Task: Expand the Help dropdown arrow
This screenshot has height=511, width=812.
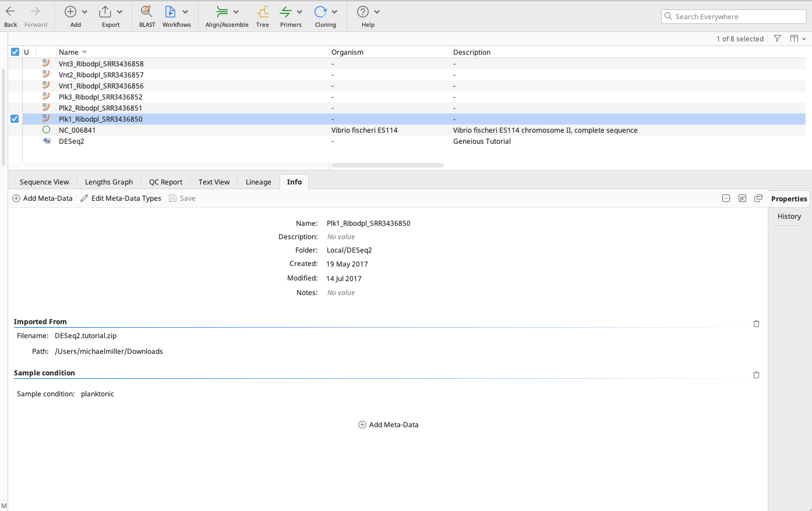Action: (x=377, y=12)
